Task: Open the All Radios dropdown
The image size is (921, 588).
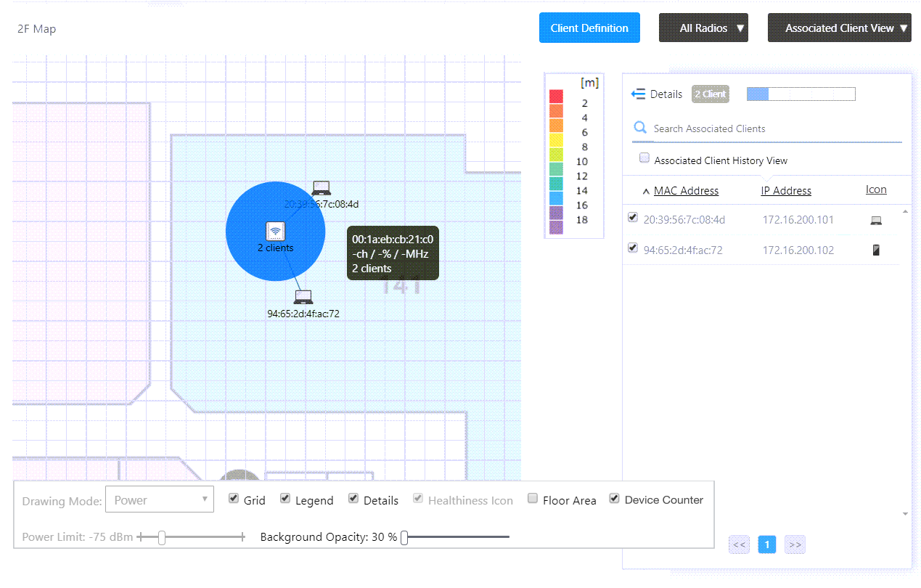Action: point(703,28)
